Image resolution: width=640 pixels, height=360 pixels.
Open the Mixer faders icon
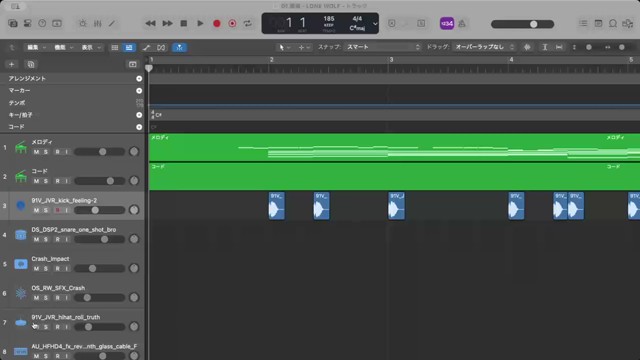[x=98, y=24]
